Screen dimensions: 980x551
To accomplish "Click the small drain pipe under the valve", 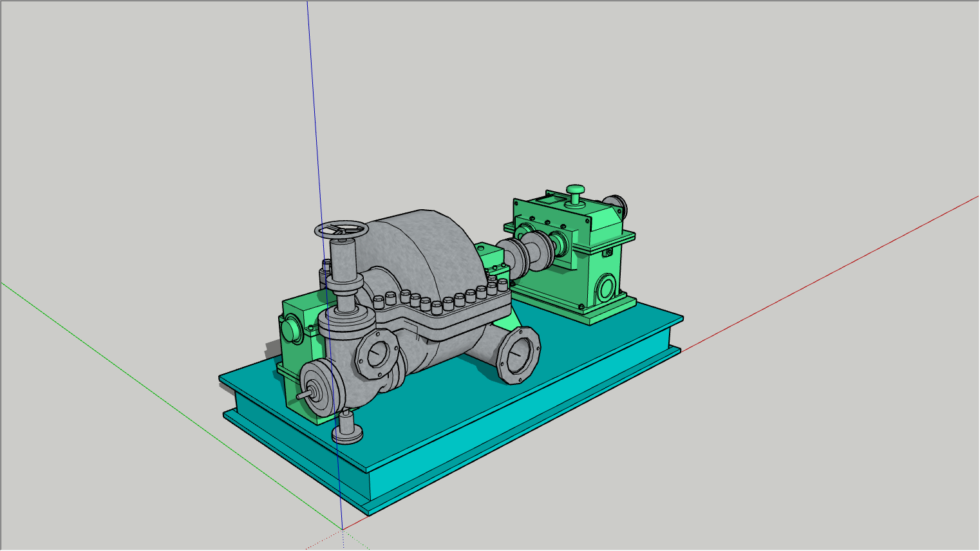I will tap(346, 428).
